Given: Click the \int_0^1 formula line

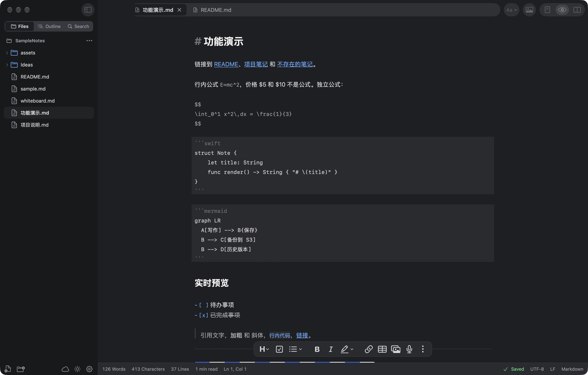Looking at the screenshot, I should (x=243, y=114).
